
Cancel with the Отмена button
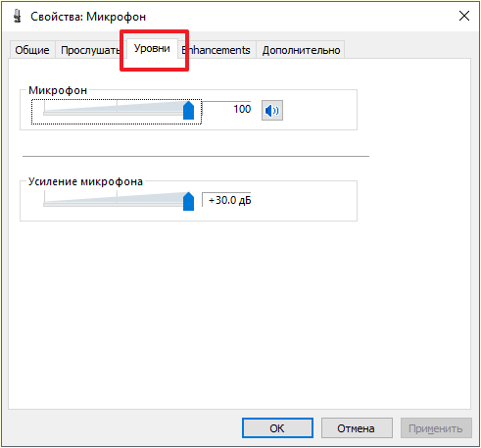(x=357, y=428)
